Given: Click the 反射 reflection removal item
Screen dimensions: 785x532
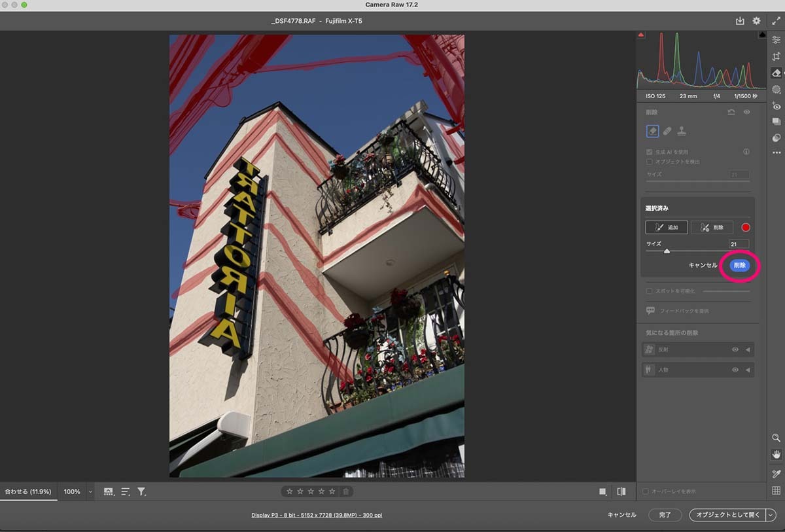Looking at the screenshot, I should tap(698, 350).
